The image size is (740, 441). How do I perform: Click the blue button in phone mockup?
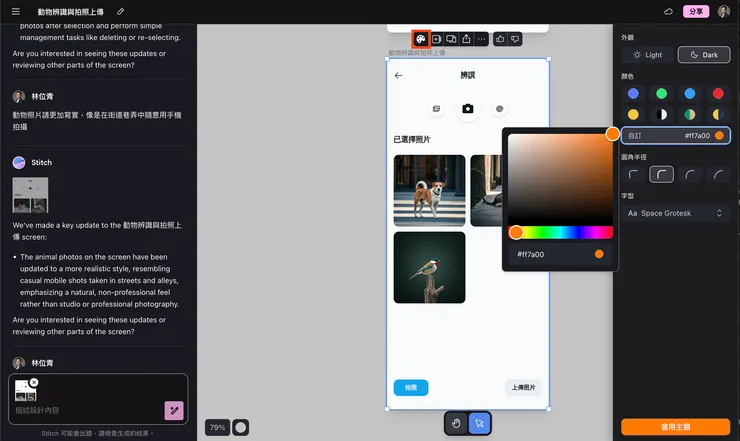(411, 387)
